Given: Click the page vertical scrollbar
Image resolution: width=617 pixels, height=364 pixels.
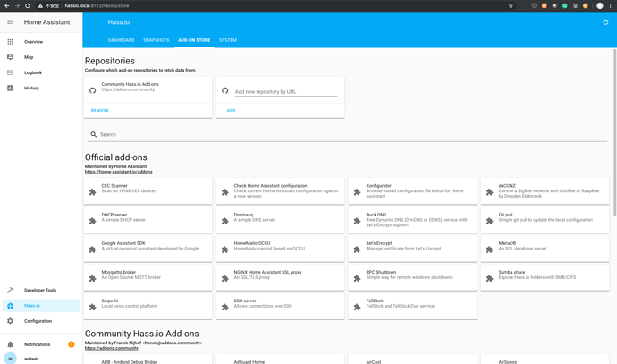Looking at the screenshot, I should click(614, 132).
